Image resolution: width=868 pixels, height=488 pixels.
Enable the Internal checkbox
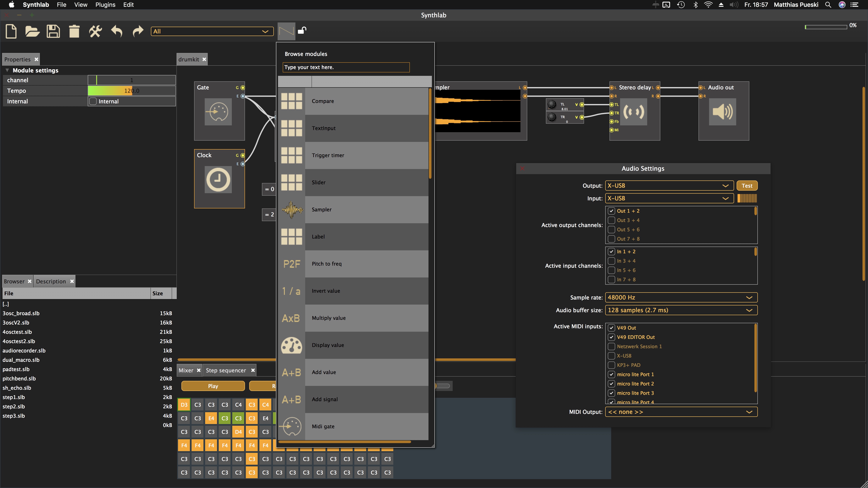point(93,101)
